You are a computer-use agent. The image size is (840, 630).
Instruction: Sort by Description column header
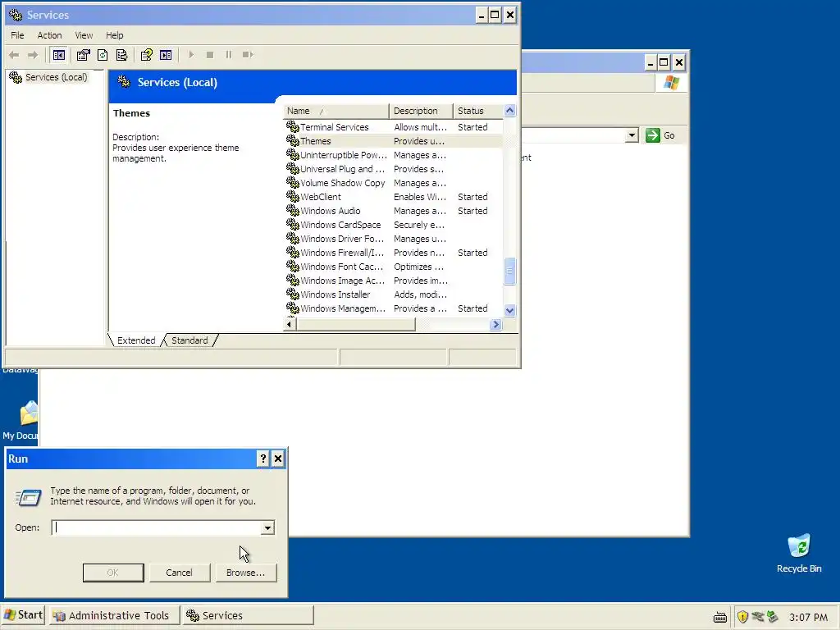(421, 111)
